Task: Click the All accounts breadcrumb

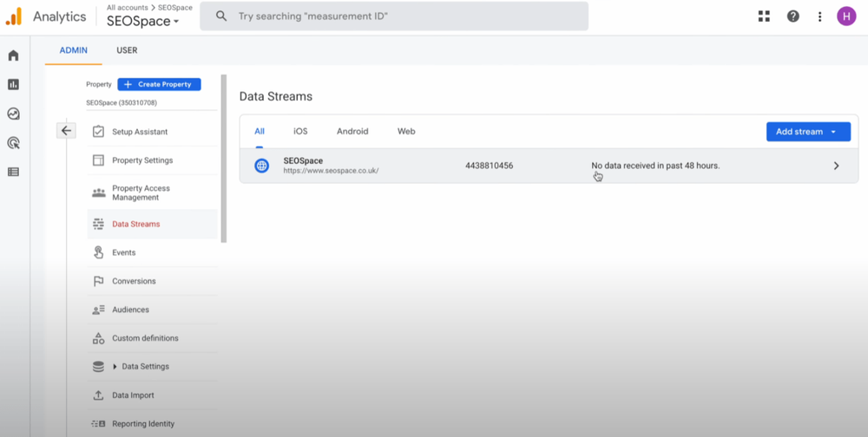Action: tap(128, 8)
